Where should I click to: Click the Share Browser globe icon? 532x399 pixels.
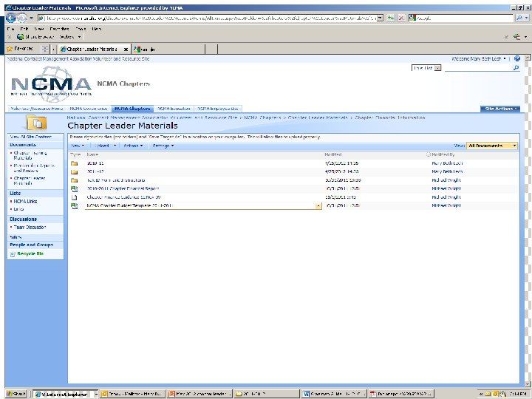coord(21,37)
